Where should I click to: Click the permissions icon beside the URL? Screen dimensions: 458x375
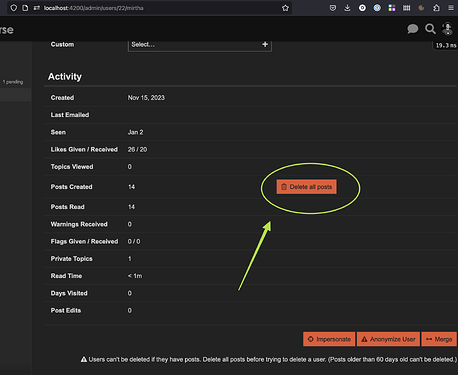pyautogui.click(x=37, y=8)
